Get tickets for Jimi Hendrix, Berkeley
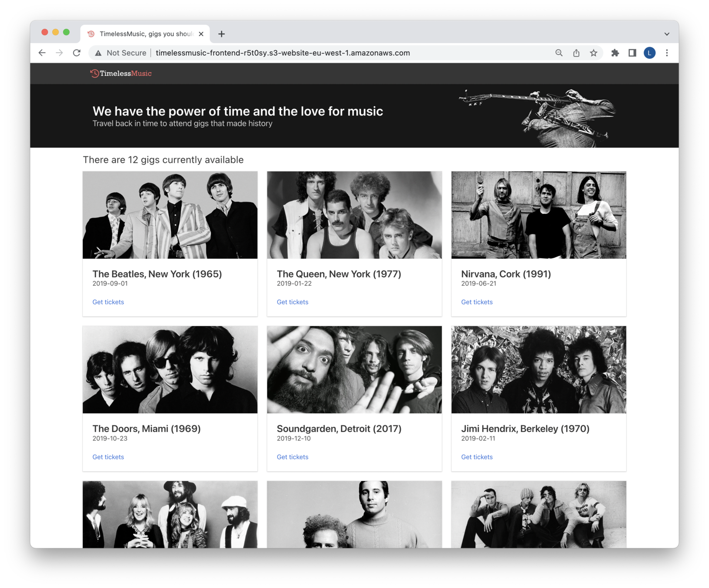This screenshot has width=709, height=588. [x=477, y=457]
